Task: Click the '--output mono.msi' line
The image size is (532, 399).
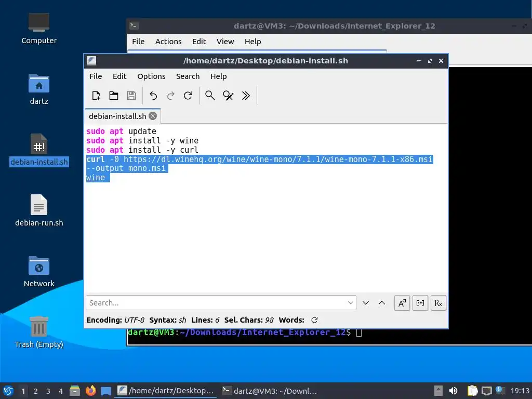Action: 126,168
